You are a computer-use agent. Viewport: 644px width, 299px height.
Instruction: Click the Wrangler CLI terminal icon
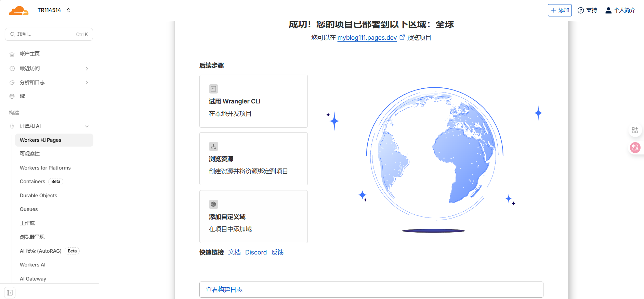(x=213, y=89)
